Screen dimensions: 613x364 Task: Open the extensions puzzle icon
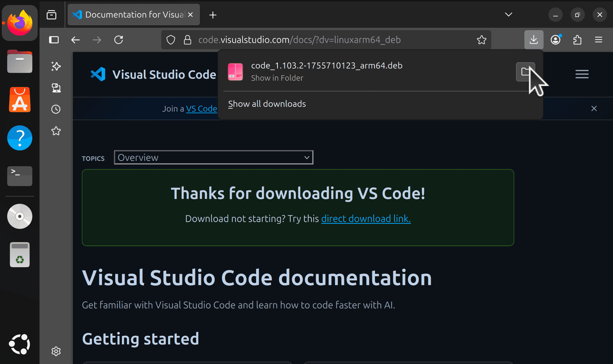(x=577, y=40)
